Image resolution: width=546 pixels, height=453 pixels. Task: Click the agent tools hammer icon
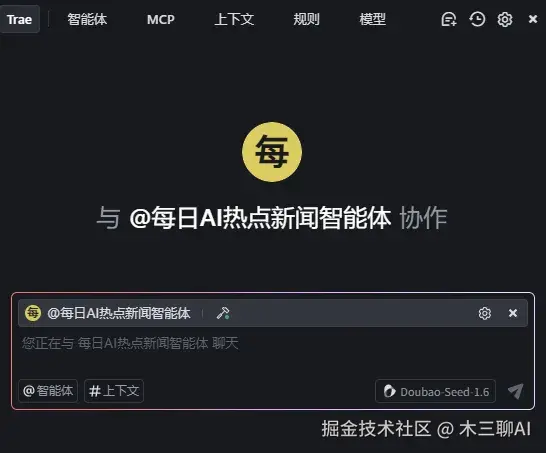(223, 313)
